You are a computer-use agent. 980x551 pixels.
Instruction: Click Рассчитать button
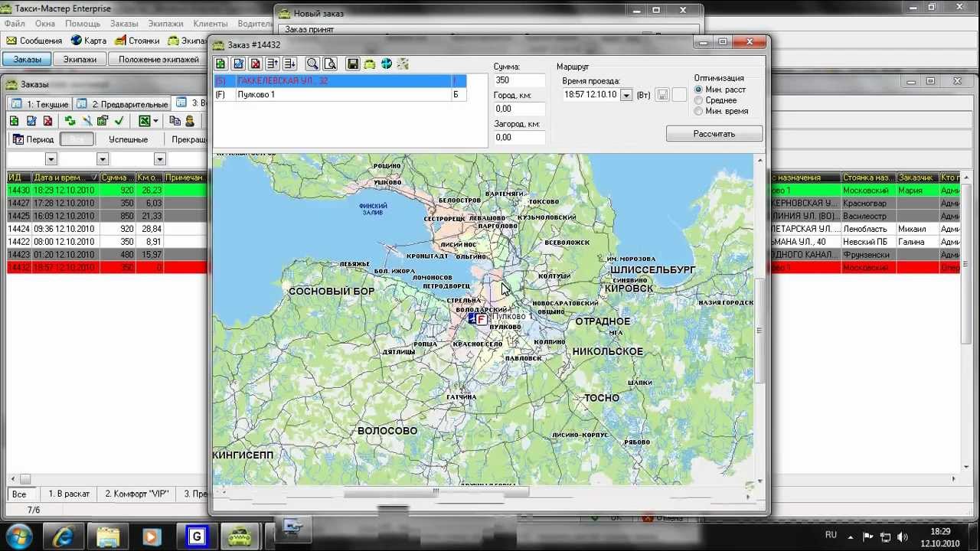click(714, 134)
